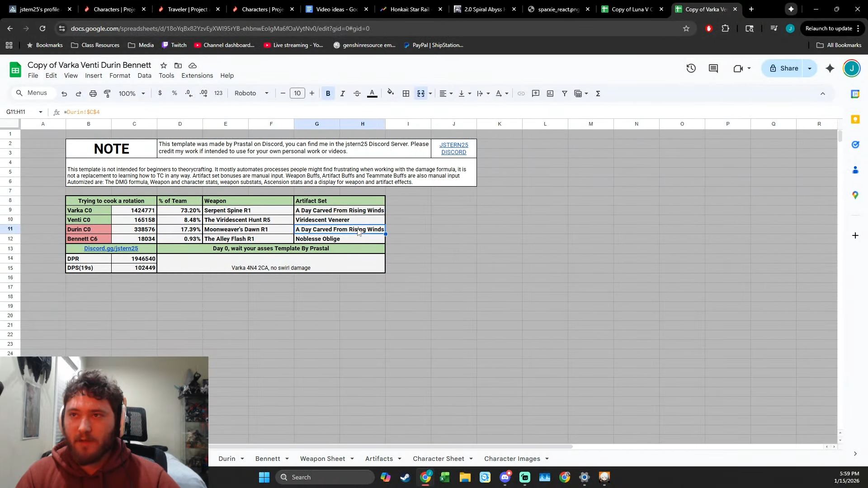Open the 100% zoom dropdown
This screenshot has width=868, height=488.
(x=132, y=94)
